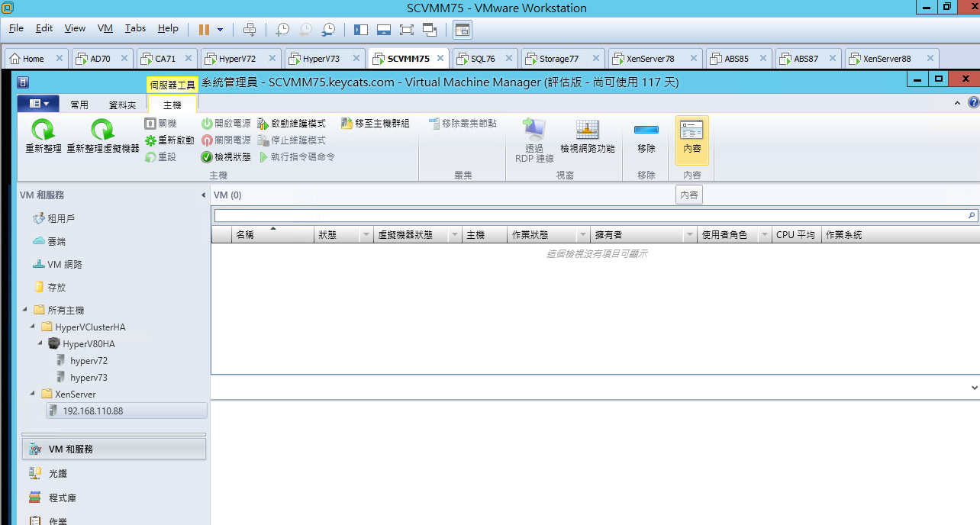Click 開啟電源 power on in ribbon
Screen dimensions: 980x525
point(226,124)
